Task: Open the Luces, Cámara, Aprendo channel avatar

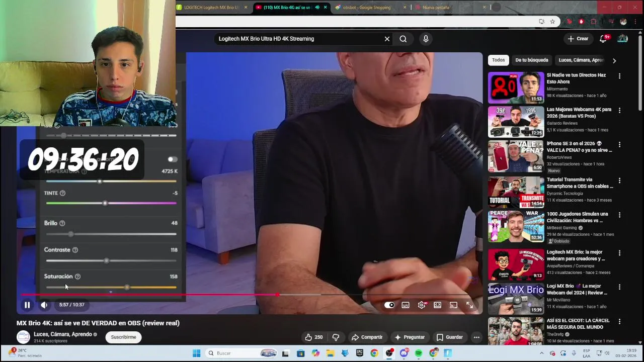Action: (23, 337)
